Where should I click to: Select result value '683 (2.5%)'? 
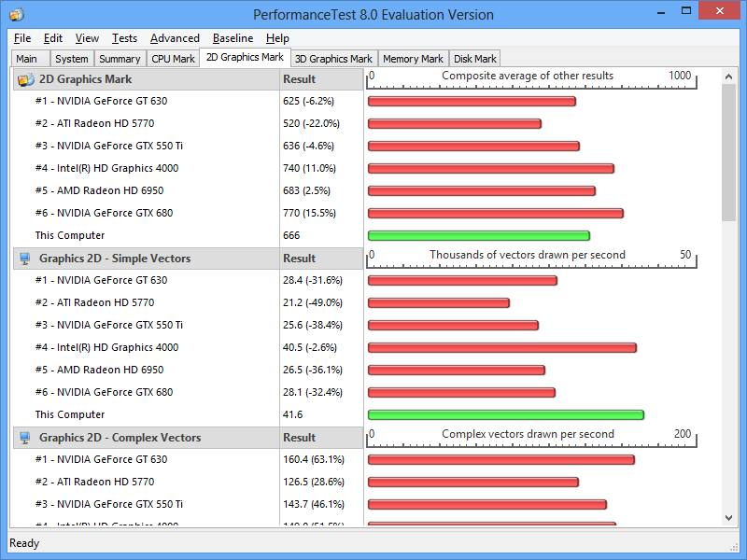pyautogui.click(x=306, y=190)
